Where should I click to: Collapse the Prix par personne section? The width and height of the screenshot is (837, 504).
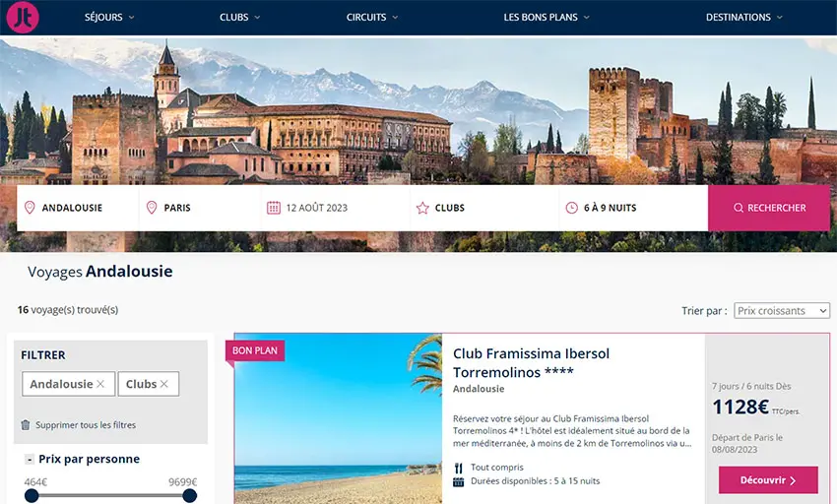point(30,459)
